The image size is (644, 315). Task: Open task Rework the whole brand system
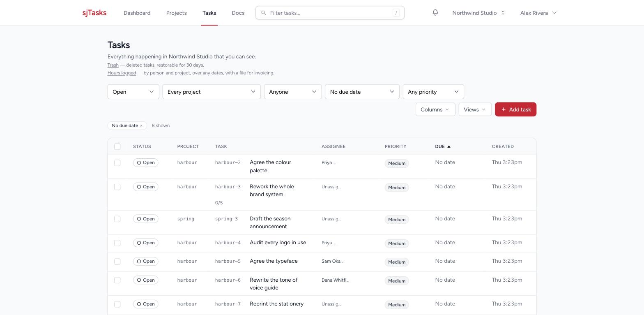pyautogui.click(x=272, y=191)
